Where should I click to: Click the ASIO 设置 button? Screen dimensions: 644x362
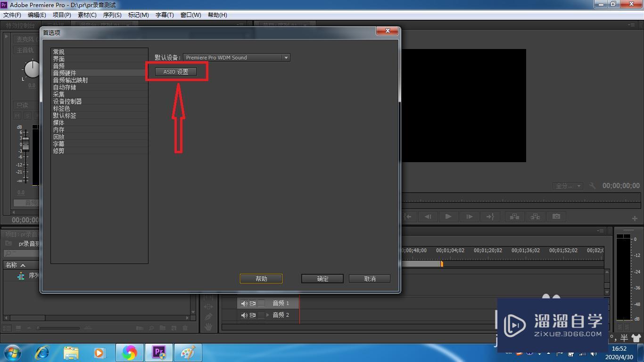[176, 72]
